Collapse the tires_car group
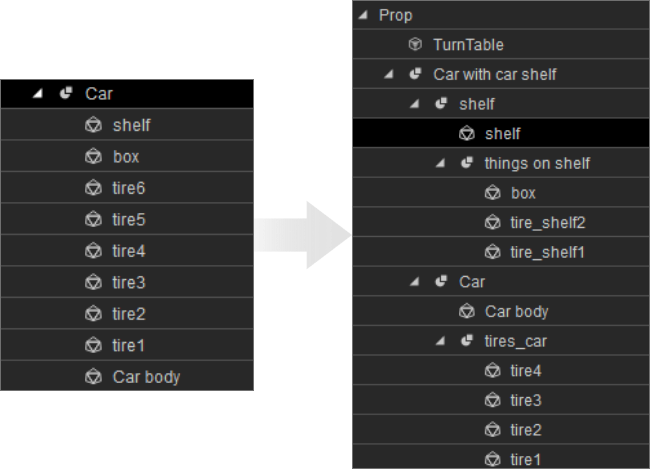Viewport: 650px width, 469px height. [x=440, y=341]
